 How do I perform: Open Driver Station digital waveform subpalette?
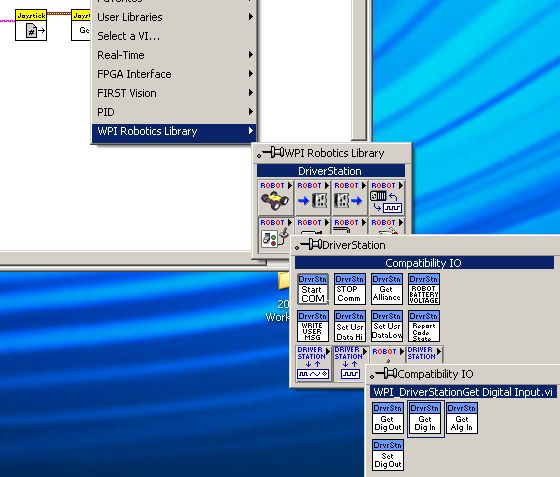click(351, 363)
